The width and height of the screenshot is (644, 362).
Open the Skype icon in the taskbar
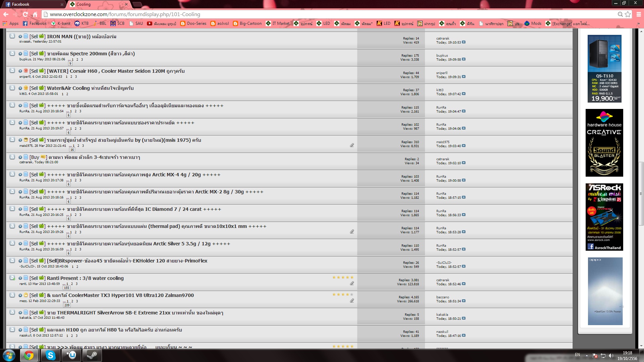click(50, 355)
